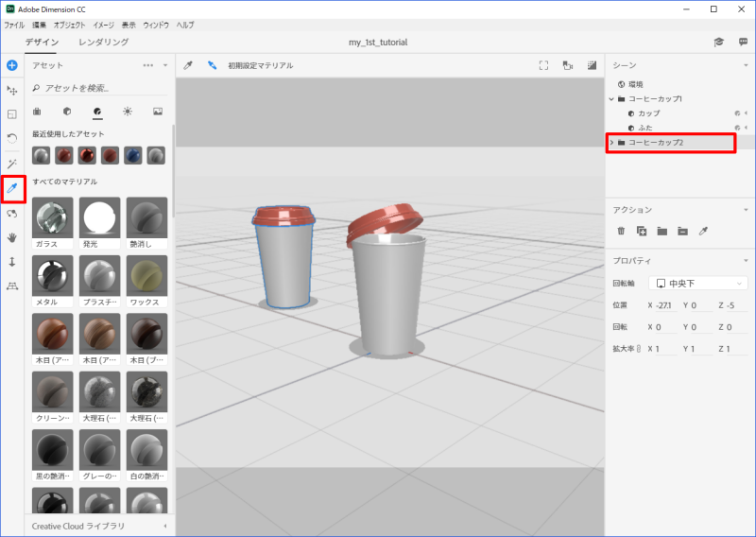Expand the コーヒーカップ2 group

click(x=611, y=143)
